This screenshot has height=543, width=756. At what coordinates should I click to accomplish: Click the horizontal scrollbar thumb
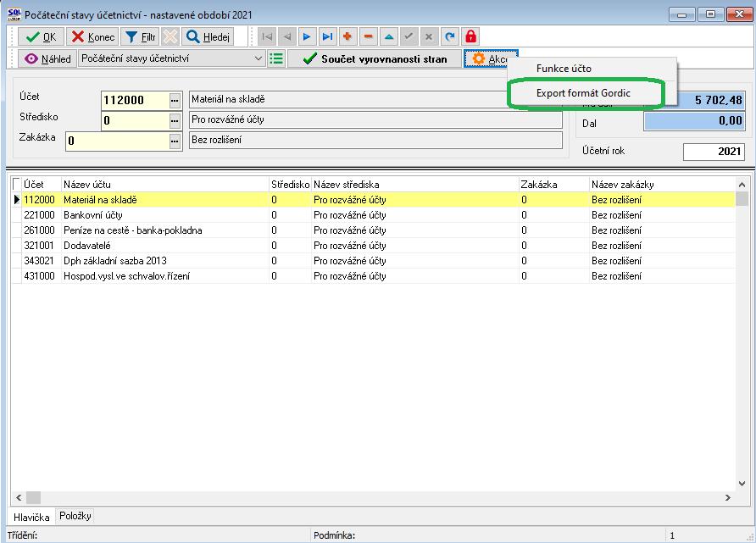pos(33,498)
